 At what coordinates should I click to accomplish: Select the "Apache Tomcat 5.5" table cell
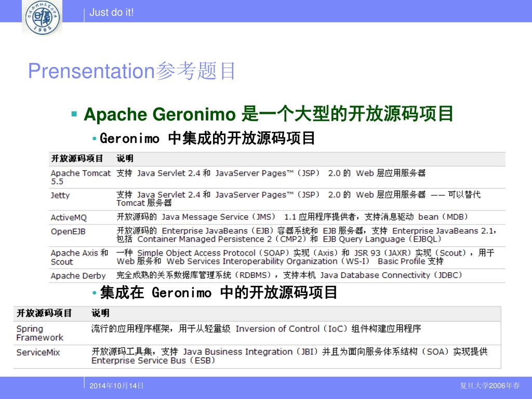coord(81,177)
